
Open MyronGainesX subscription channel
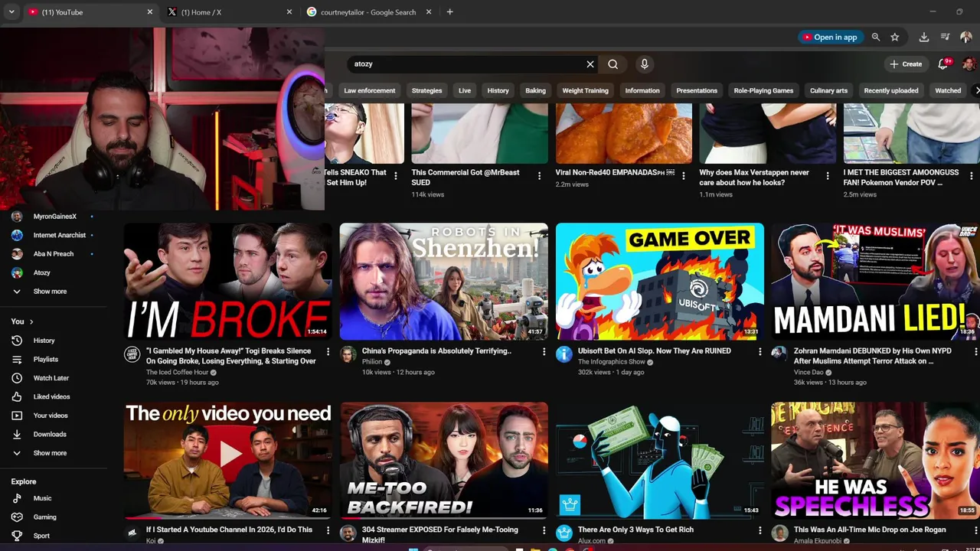tap(54, 217)
